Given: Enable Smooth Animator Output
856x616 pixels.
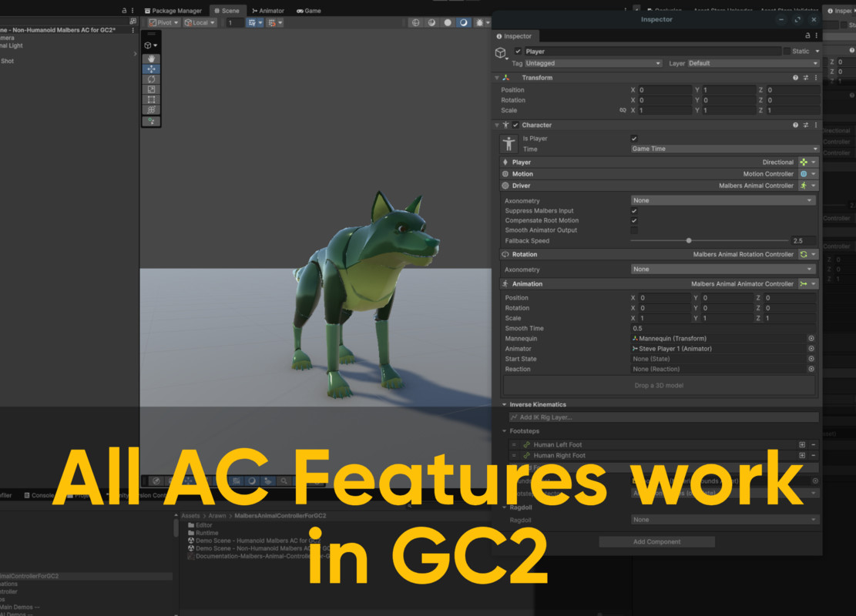Looking at the screenshot, I should coord(634,230).
